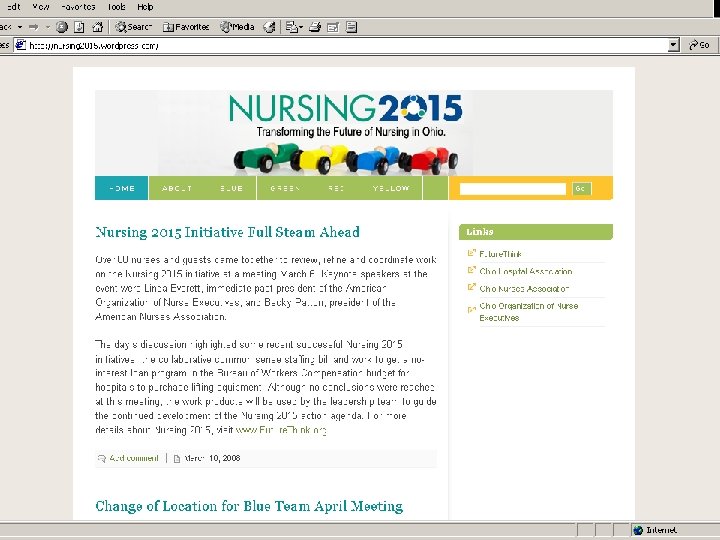Click the comment bubble icon beside Add comment
The height and width of the screenshot is (540, 720).
pyautogui.click(x=101, y=458)
